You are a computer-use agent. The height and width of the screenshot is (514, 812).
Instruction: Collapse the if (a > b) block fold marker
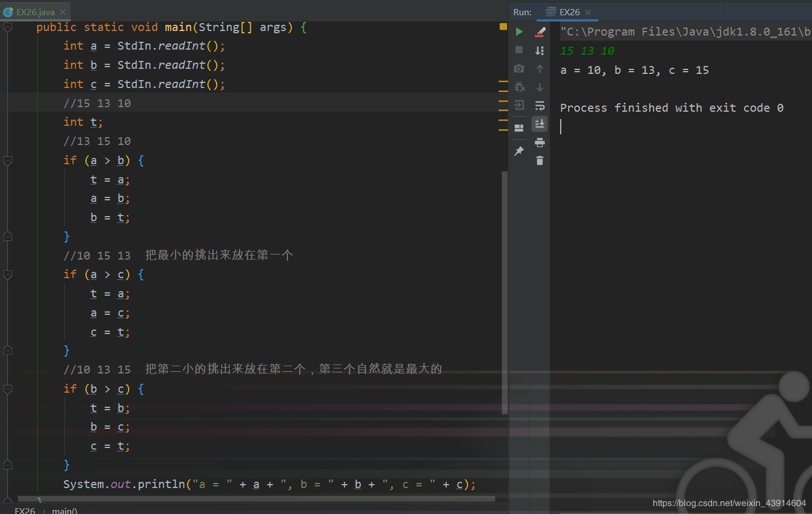[8, 161]
